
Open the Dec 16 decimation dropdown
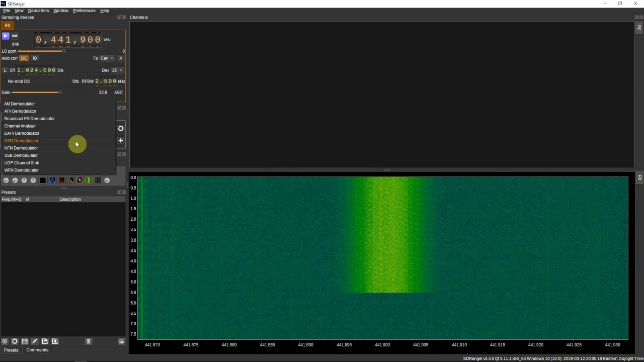(117, 70)
